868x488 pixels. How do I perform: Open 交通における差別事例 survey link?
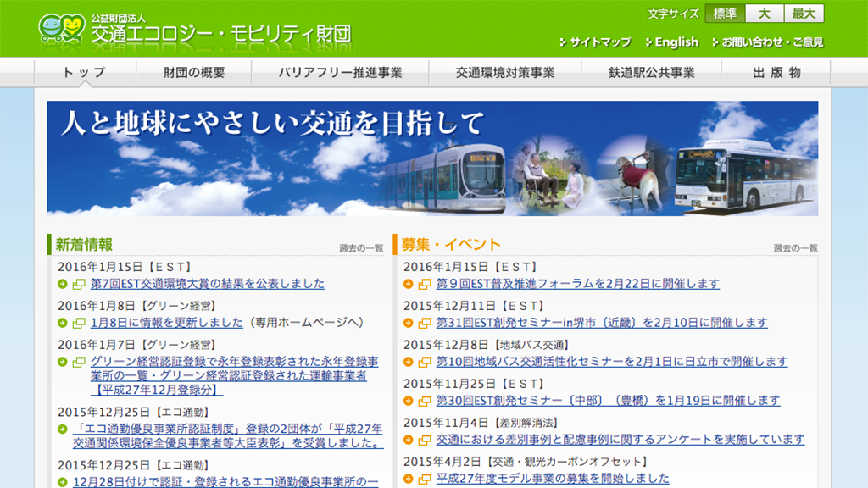tap(620, 440)
